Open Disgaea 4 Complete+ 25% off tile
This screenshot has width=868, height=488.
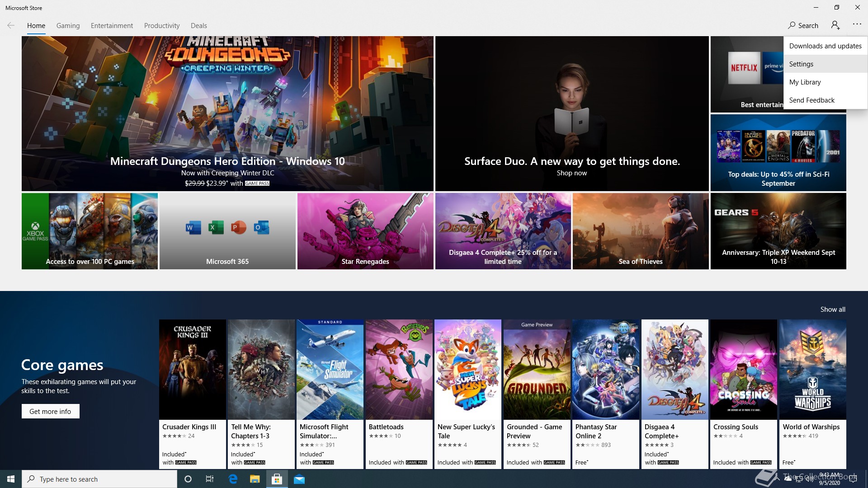(x=503, y=231)
